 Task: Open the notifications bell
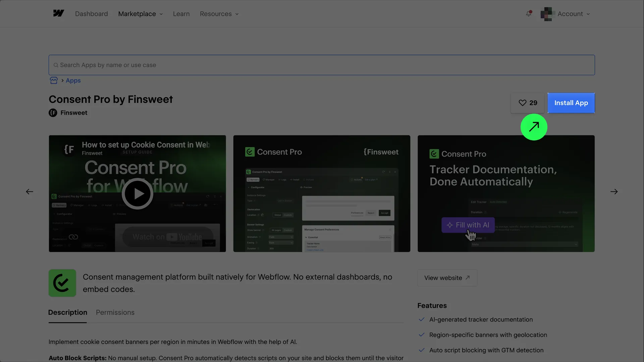pos(529,14)
